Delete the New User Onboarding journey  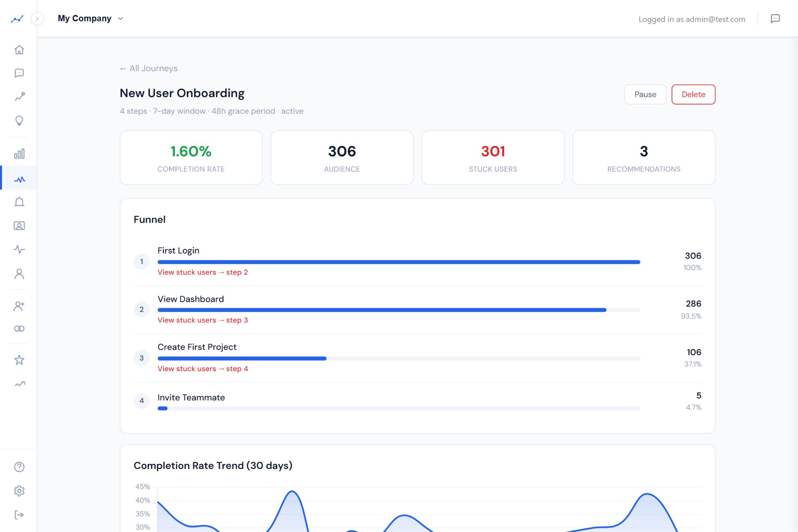click(693, 95)
